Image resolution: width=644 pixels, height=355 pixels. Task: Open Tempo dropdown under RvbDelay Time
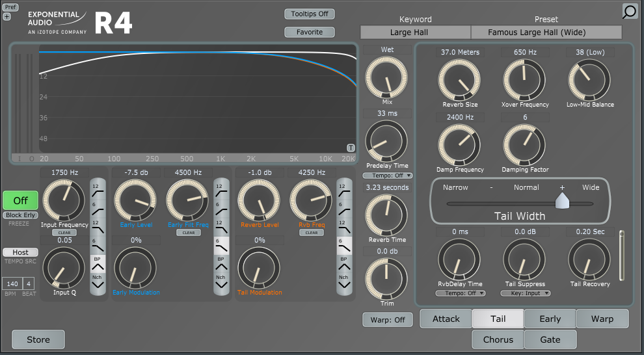click(461, 293)
